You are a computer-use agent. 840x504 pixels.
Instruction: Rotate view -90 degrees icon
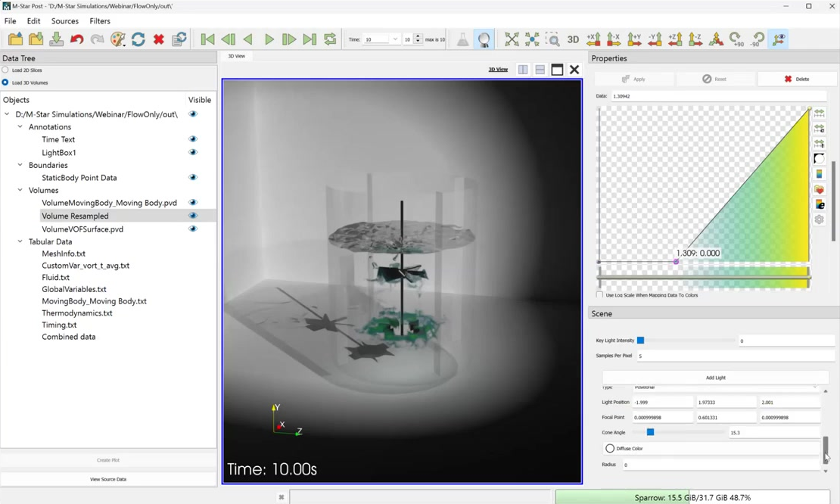(x=757, y=39)
